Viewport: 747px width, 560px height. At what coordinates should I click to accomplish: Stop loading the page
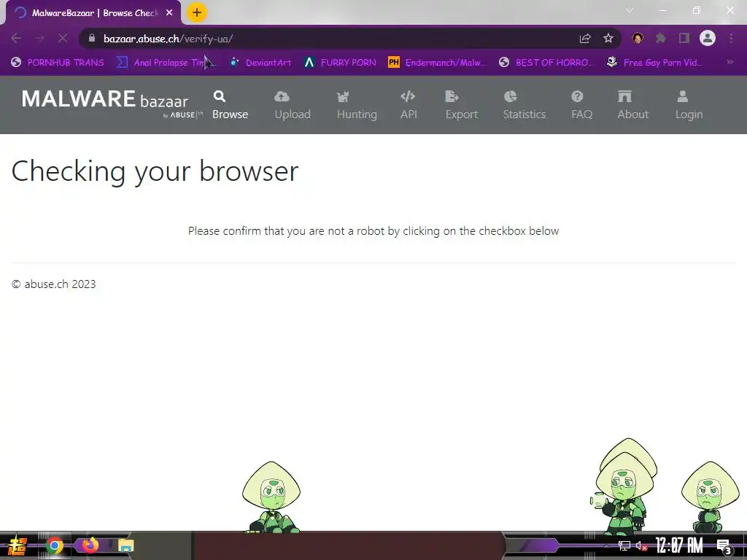pyautogui.click(x=63, y=39)
